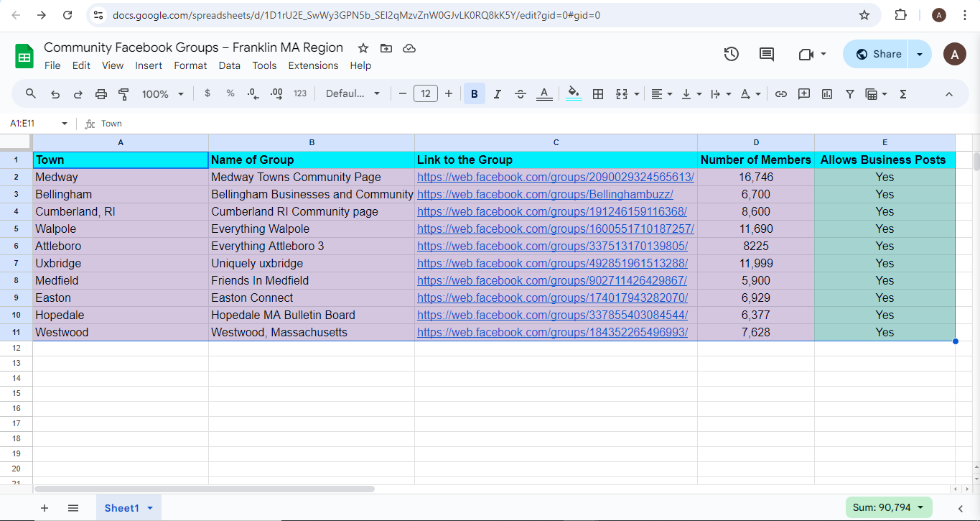Open the vertical align dropdown
980x521 pixels.
point(691,93)
